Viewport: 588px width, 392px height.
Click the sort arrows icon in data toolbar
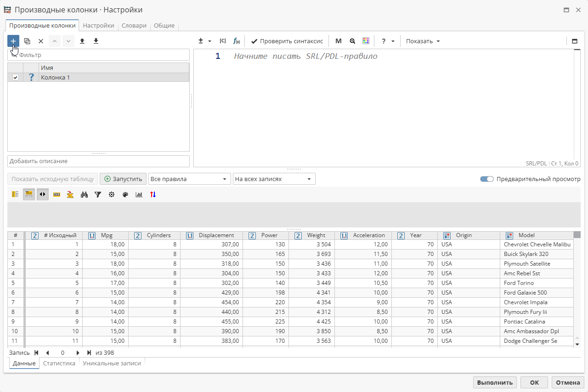tap(153, 194)
